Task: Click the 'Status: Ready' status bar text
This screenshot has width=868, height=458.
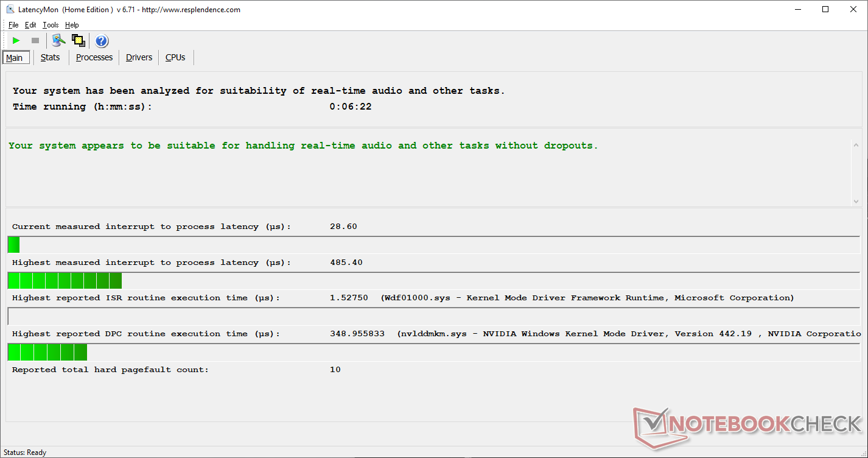Action: click(25, 453)
